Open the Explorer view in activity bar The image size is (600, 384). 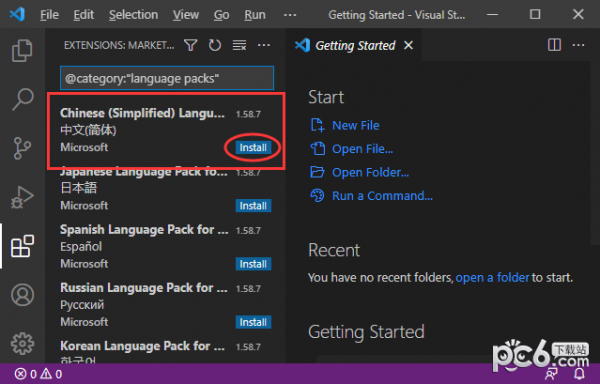[22, 50]
